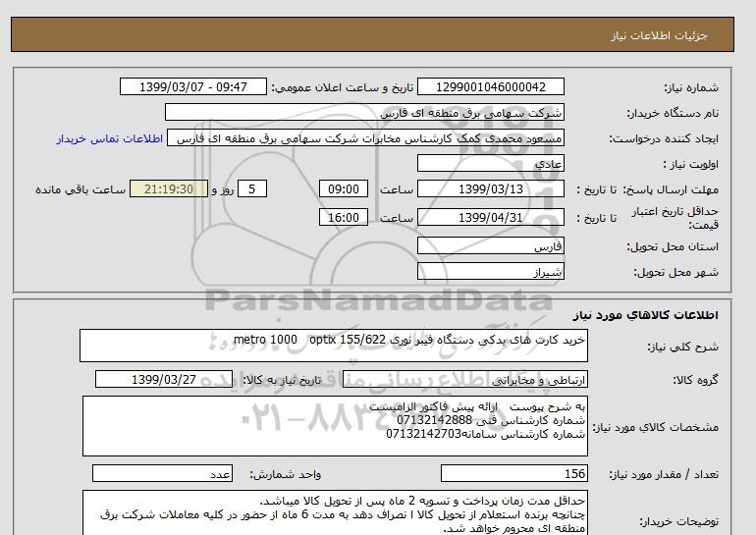Viewport: 756px width, 535px height.
Task: Select the label 'گروه کالا'
Action: tap(696, 380)
